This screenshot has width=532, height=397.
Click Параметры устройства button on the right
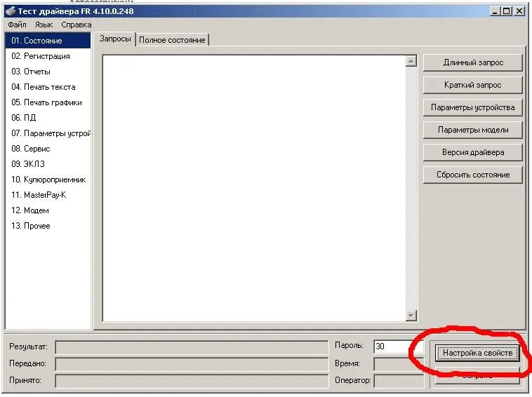click(x=472, y=107)
